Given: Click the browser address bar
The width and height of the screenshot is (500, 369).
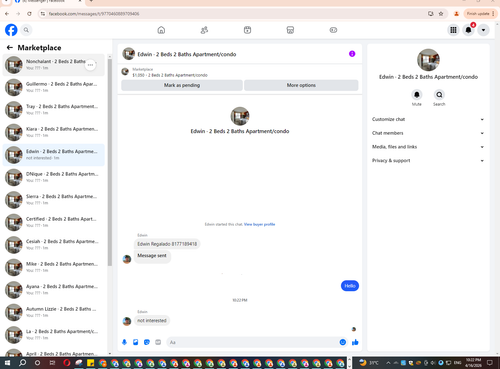Looking at the screenshot, I should coord(233,14).
